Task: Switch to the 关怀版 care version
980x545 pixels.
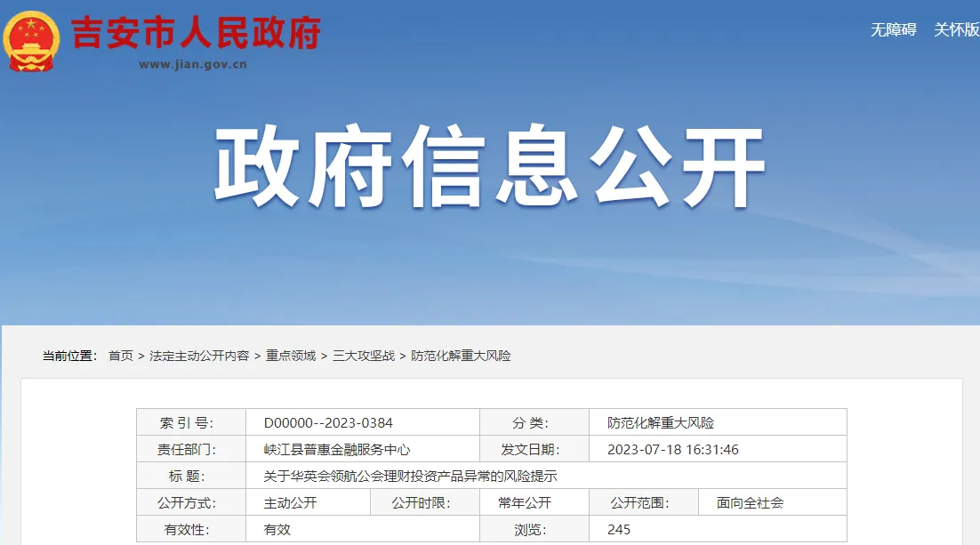Action: pos(956,29)
